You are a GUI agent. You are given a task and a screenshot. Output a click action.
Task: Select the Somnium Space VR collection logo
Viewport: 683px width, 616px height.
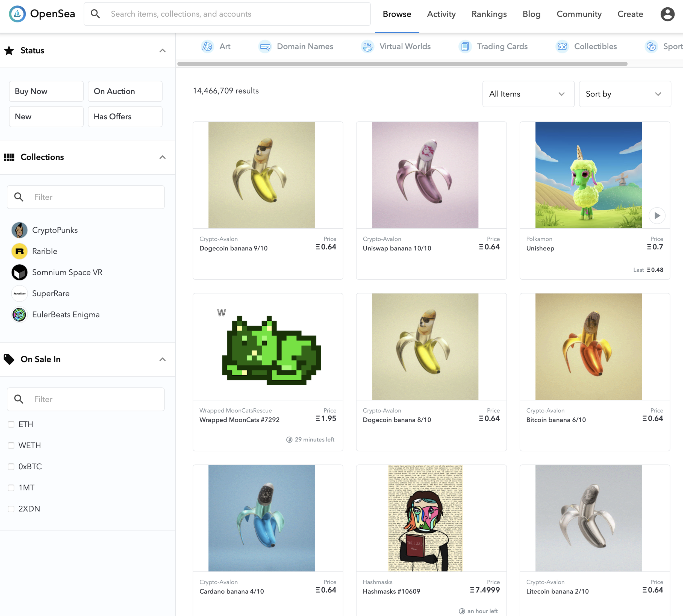tap(19, 272)
